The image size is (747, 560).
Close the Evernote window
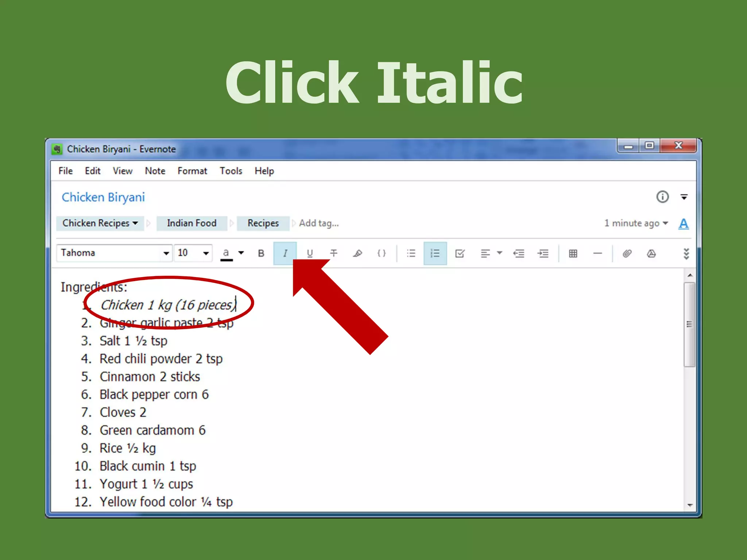pyautogui.click(x=678, y=146)
